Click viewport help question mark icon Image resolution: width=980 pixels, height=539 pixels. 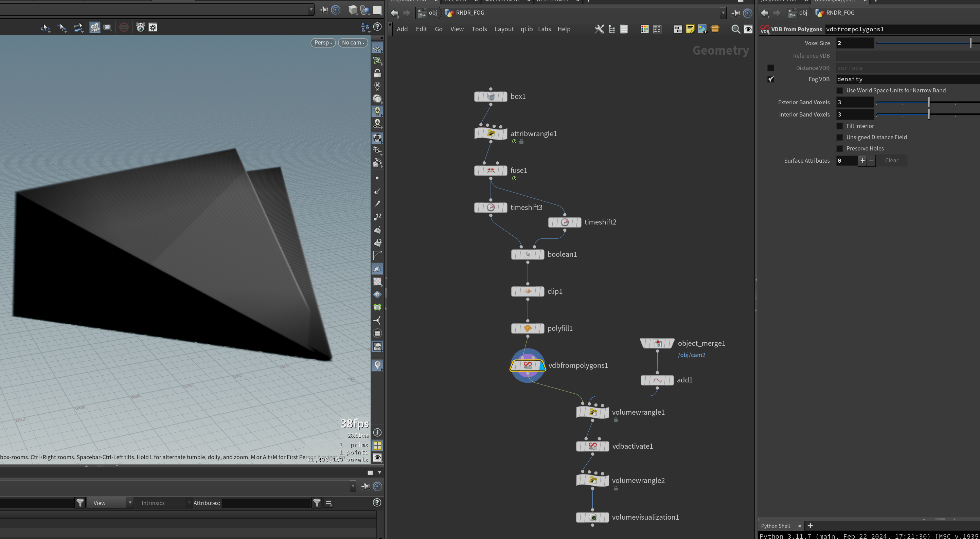pyautogui.click(x=377, y=26)
